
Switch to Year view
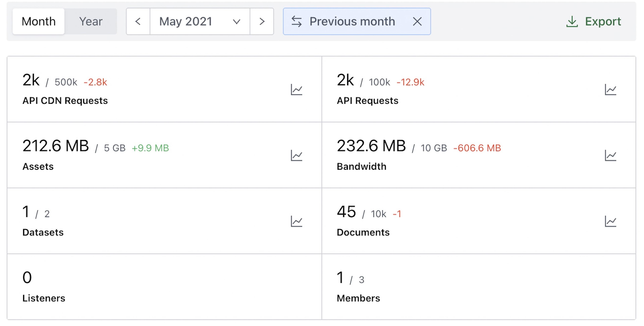tap(91, 21)
